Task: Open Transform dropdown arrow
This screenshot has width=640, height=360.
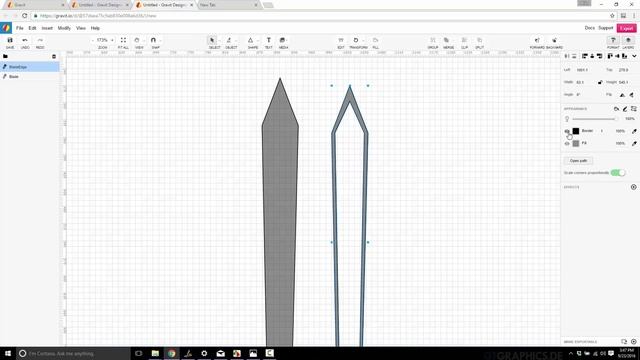Action: 363,40
